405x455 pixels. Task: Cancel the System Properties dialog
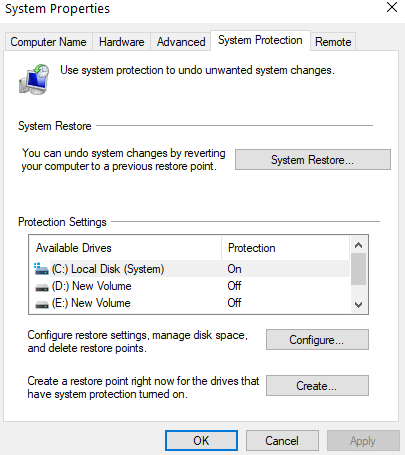(x=282, y=441)
